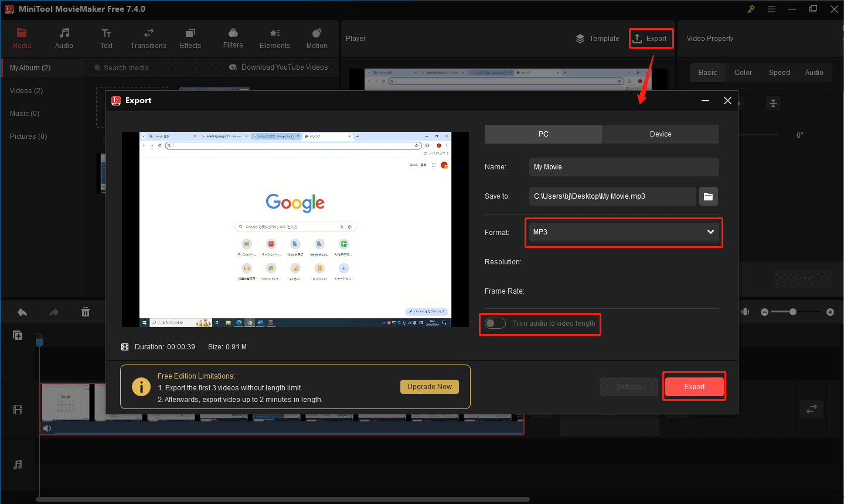Browse output folder icon
The width and height of the screenshot is (844, 504).
709,196
